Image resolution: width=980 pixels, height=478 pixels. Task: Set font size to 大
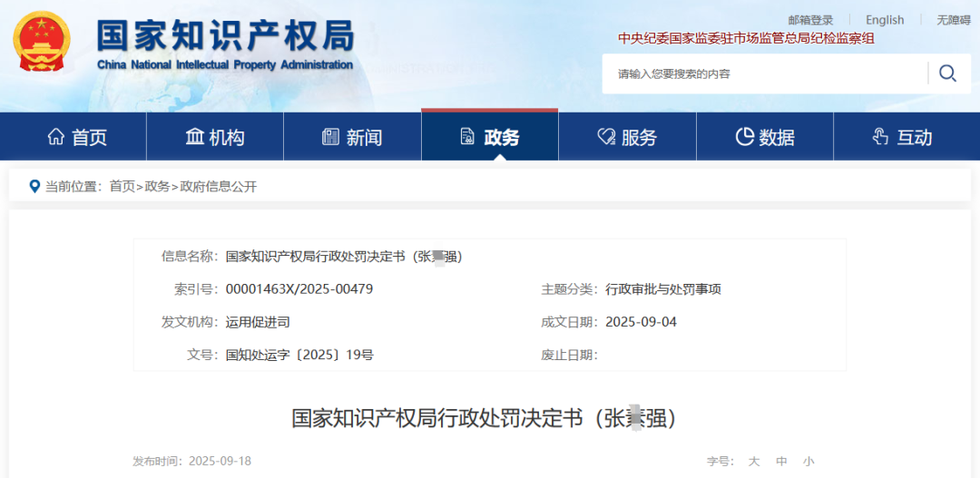pos(754,462)
